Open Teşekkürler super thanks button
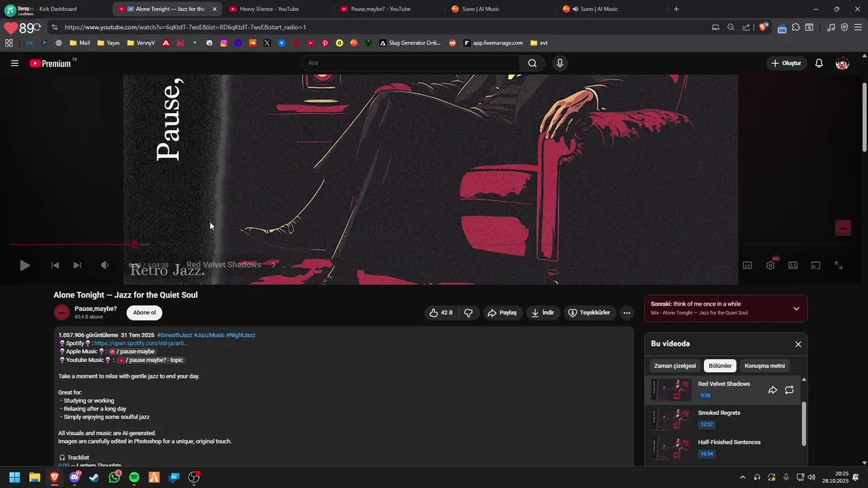868x488 pixels. [589, 312]
